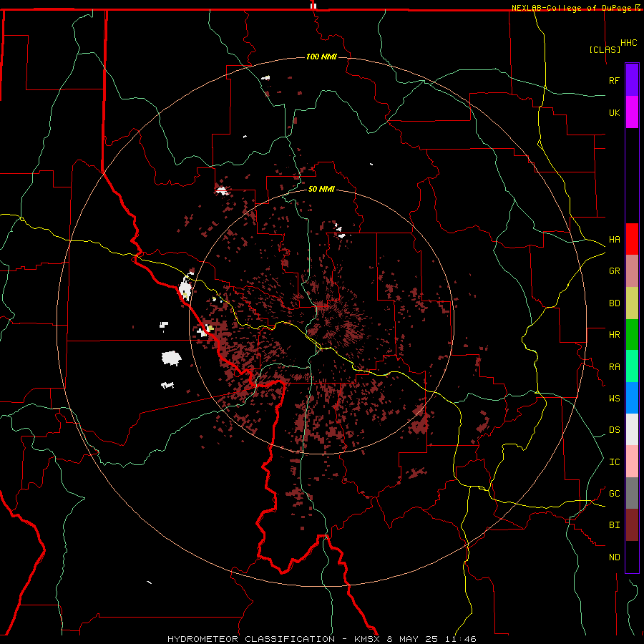Click the 'HR' legend label

tap(614, 335)
